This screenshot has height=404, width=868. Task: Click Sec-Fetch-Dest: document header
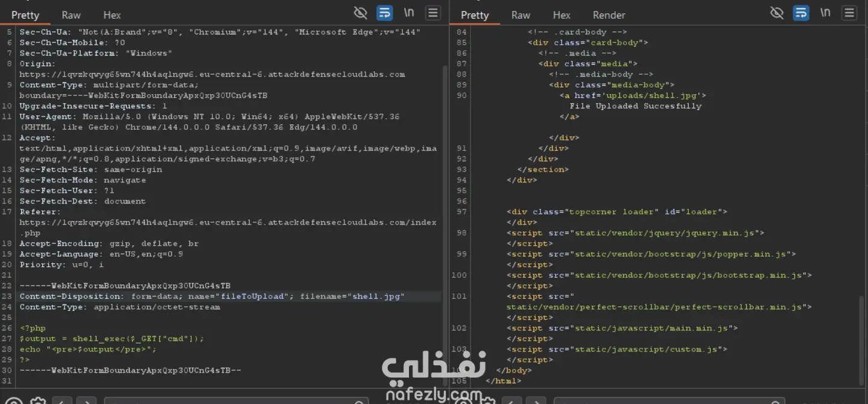coord(83,201)
